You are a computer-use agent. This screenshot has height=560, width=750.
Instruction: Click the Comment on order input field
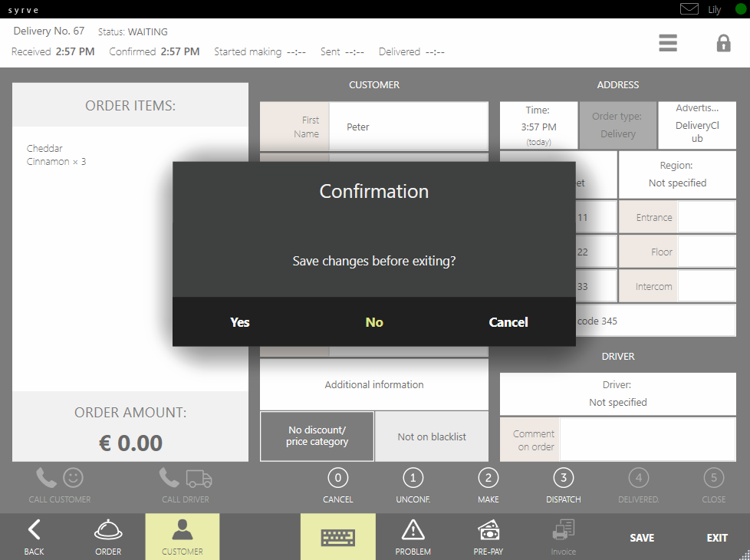(x=647, y=440)
